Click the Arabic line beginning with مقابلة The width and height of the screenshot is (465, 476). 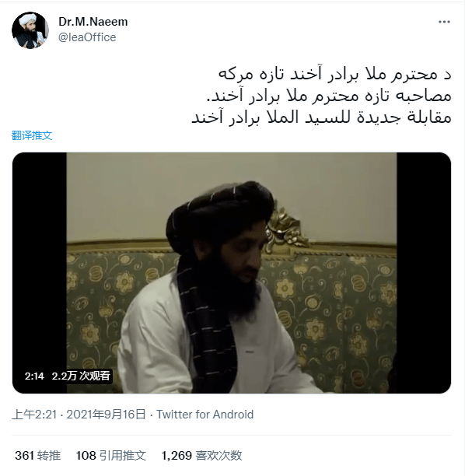[321, 117]
